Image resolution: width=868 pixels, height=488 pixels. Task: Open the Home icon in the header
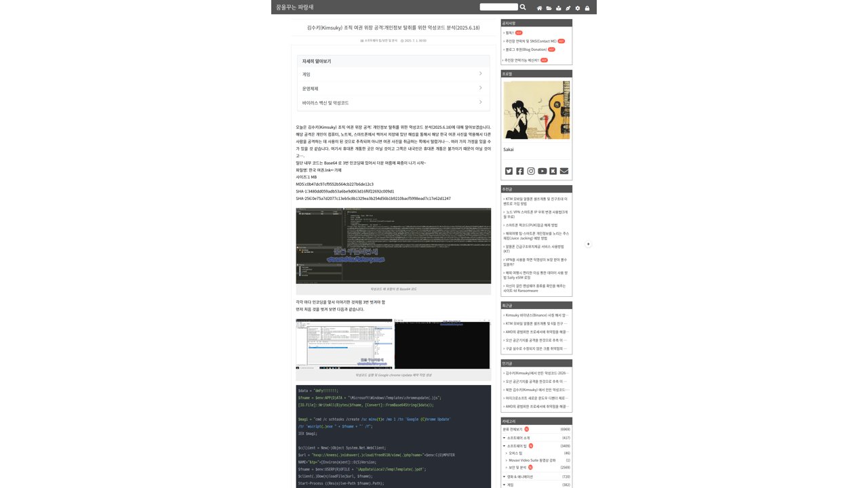[x=539, y=8]
